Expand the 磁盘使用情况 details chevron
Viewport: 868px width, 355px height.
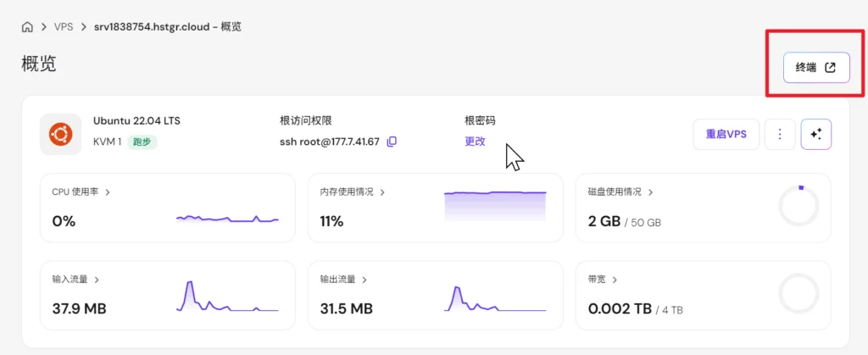tap(650, 192)
